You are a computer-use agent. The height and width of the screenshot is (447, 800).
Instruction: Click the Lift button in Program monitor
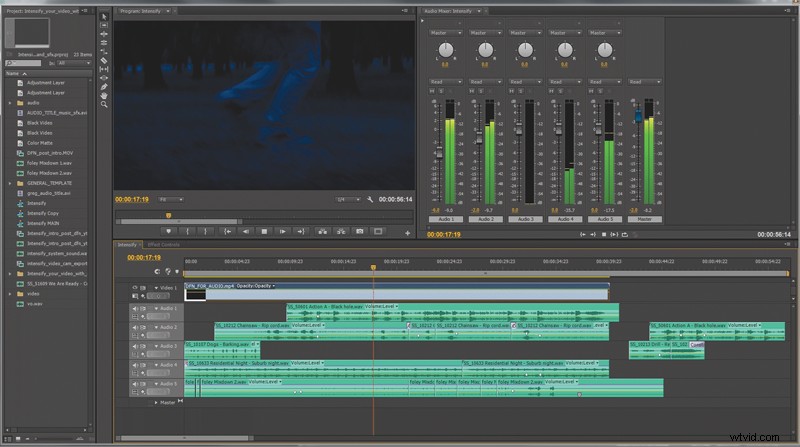tap(322, 232)
